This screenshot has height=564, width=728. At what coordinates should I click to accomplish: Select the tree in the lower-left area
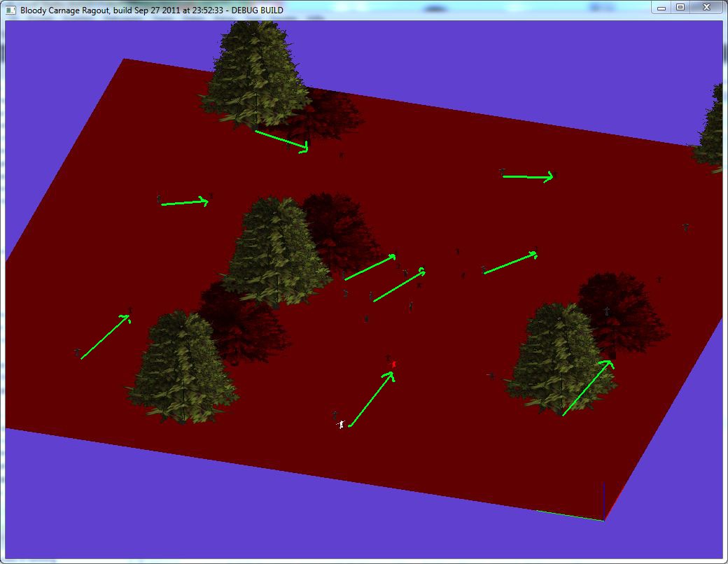click(x=181, y=366)
